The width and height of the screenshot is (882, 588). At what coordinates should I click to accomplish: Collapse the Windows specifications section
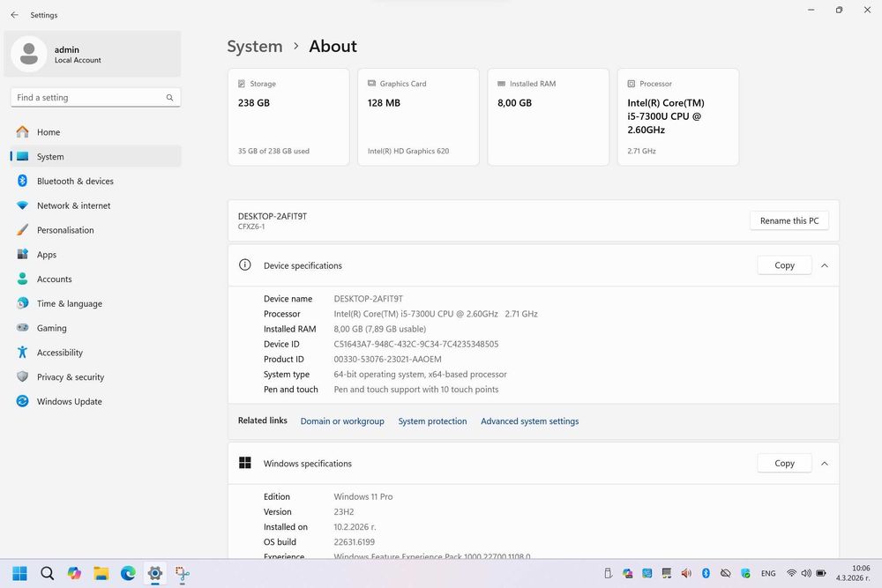coord(825,463)
